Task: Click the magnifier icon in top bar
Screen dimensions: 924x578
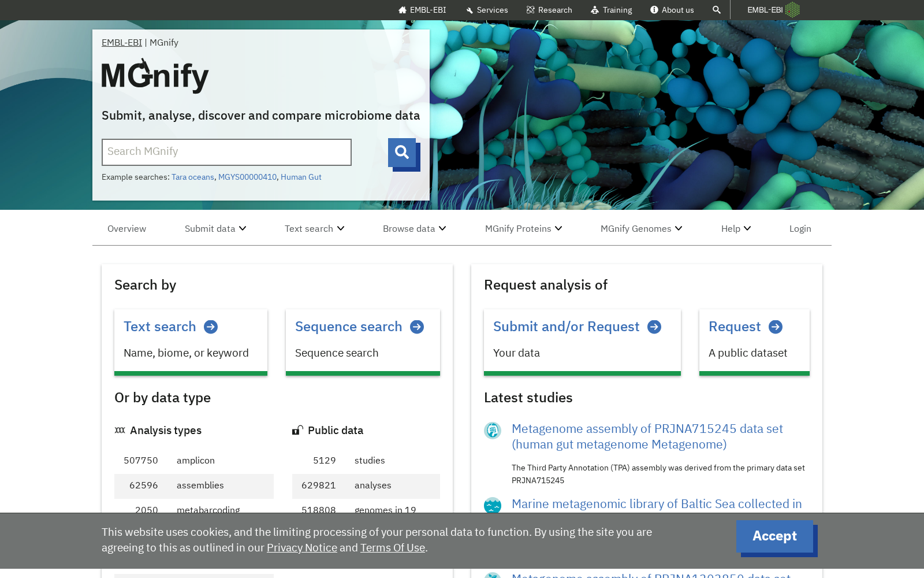Action: pos(717,10)
